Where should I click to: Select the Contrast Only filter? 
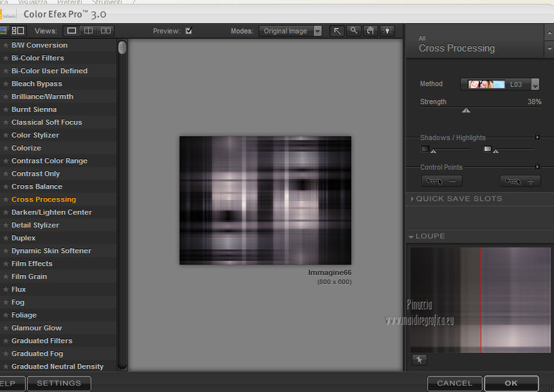[x=35, y=174]
